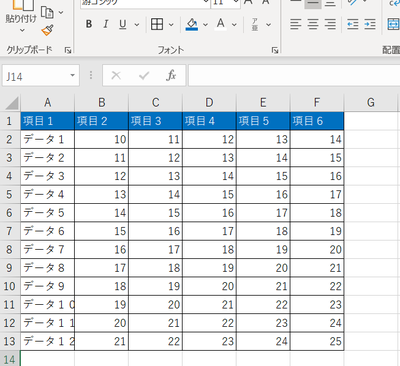
Task: Click the Borders icon
Action: tap(157, 24)
